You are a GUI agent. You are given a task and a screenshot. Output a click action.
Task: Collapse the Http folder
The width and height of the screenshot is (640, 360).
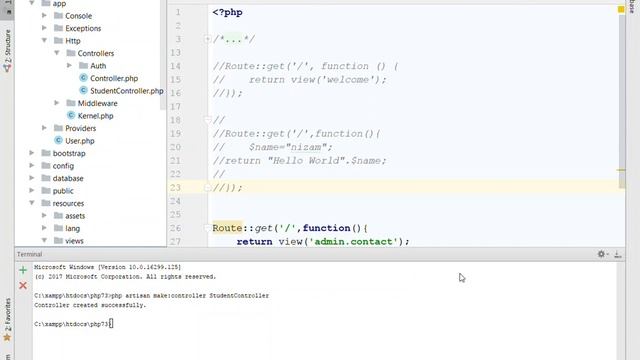[44, 40]
